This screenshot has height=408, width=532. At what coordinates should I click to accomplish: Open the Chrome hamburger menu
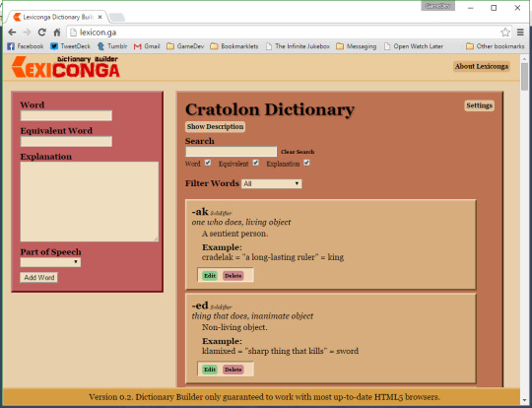520,33
